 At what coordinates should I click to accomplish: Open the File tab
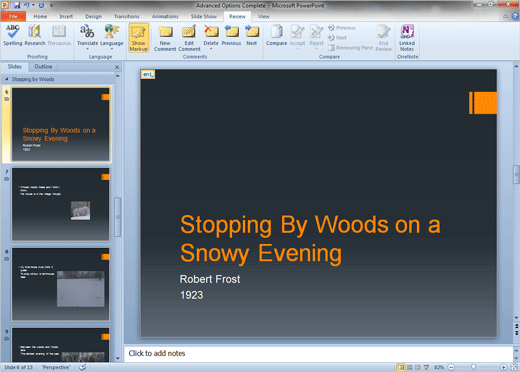[x=13, y=16]
